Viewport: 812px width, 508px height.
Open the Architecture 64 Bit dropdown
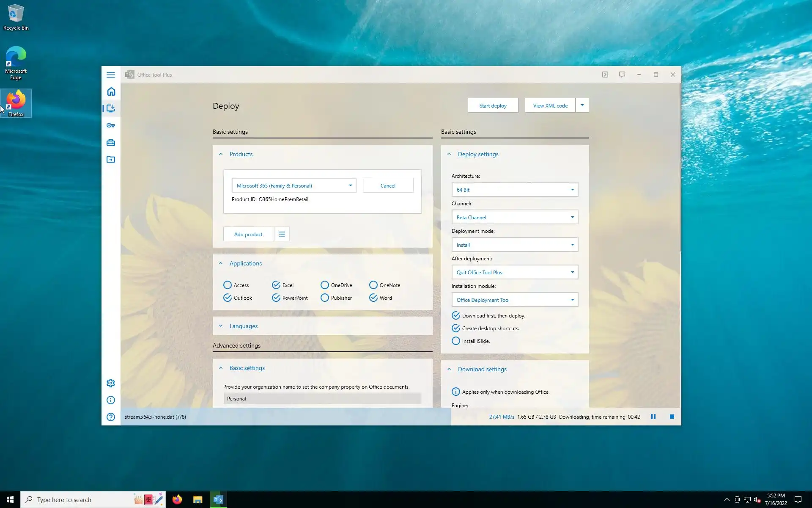tap(514, 190)
